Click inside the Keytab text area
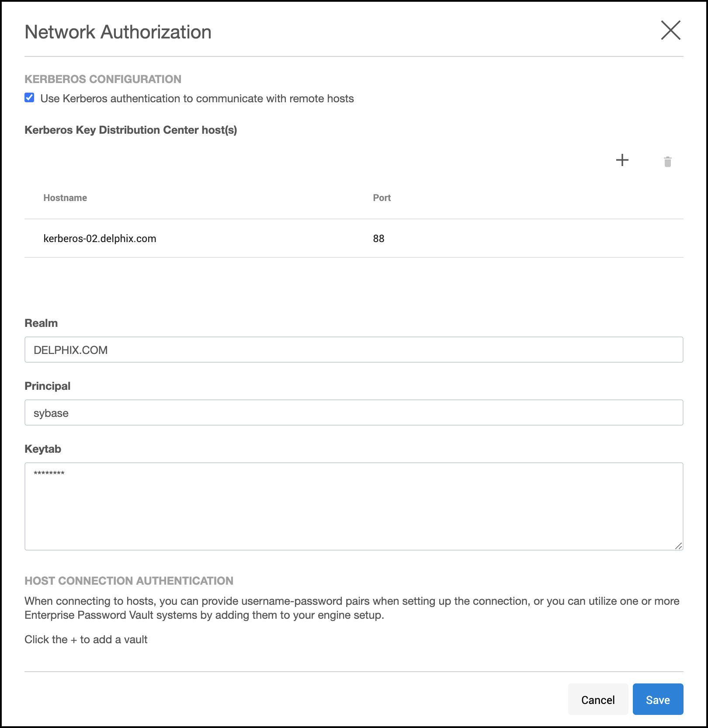708x728 pixels. 353,506
